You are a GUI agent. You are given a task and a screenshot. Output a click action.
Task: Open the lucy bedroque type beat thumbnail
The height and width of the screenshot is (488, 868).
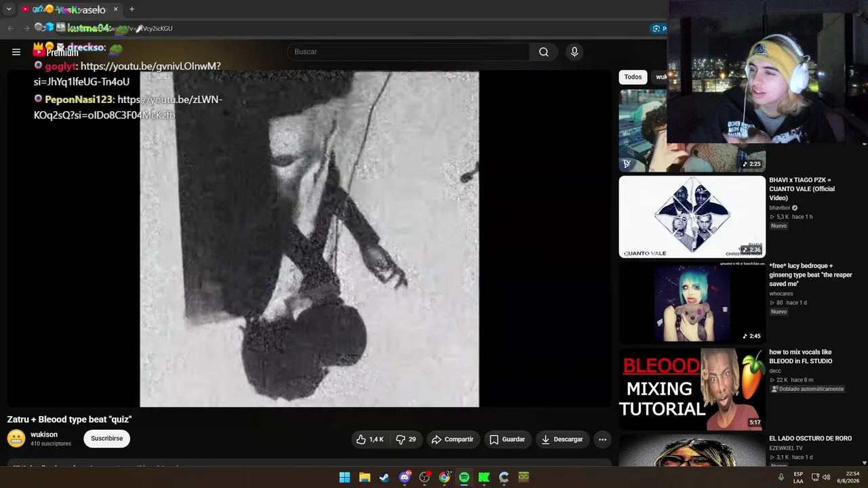click(x=692, y=303)
